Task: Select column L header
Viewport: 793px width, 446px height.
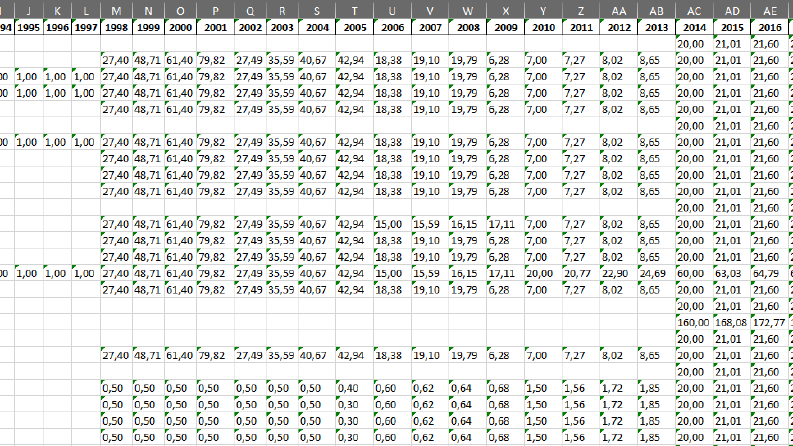Action: click(x=86, y=11)
